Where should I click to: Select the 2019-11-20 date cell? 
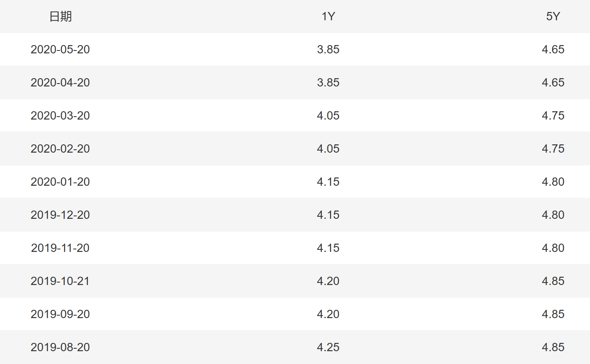(60, 248)
